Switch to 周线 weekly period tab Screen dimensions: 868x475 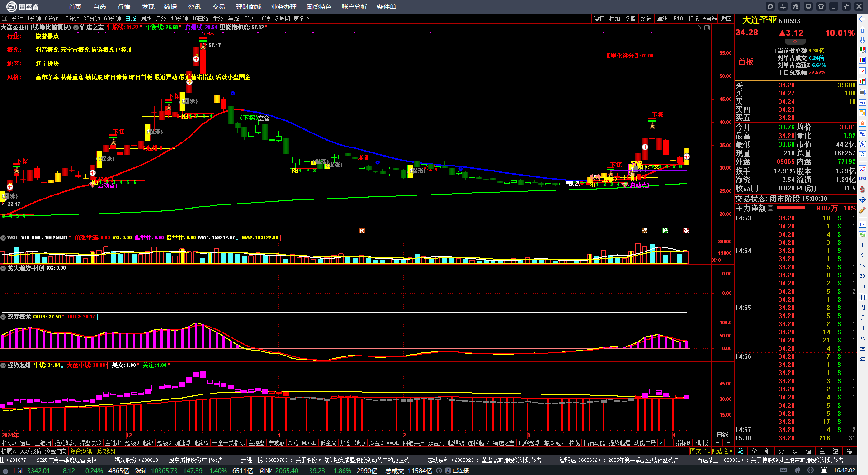coord(146,19)
